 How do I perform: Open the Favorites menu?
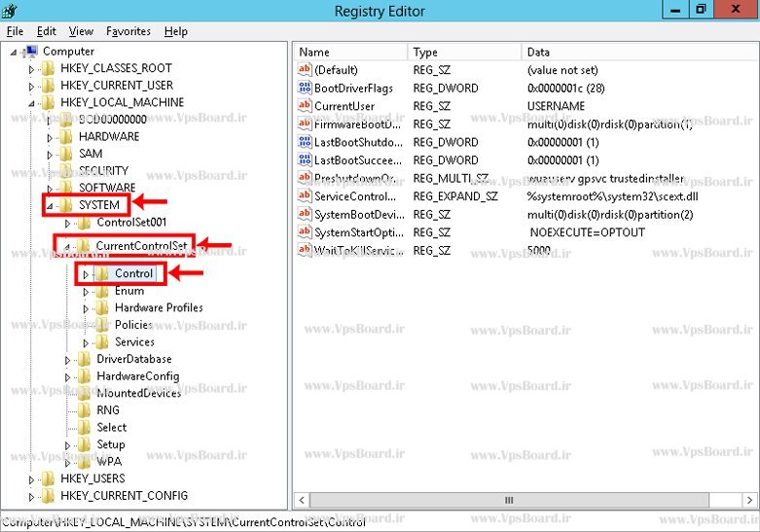[x=128, y=31]
